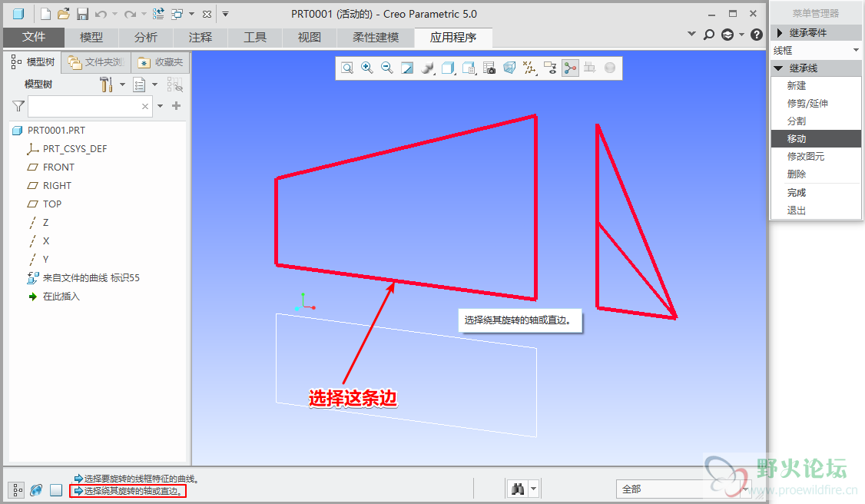This screenshot has width=865, height=504.
Task: Open the 文件夹浏览 navigator tab
Action: click(96, 62)
